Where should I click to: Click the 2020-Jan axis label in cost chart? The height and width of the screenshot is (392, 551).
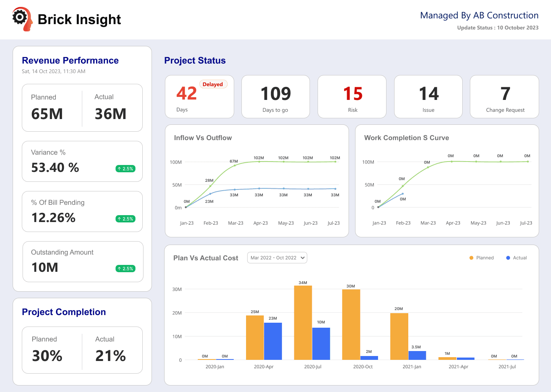pos(215,367)
